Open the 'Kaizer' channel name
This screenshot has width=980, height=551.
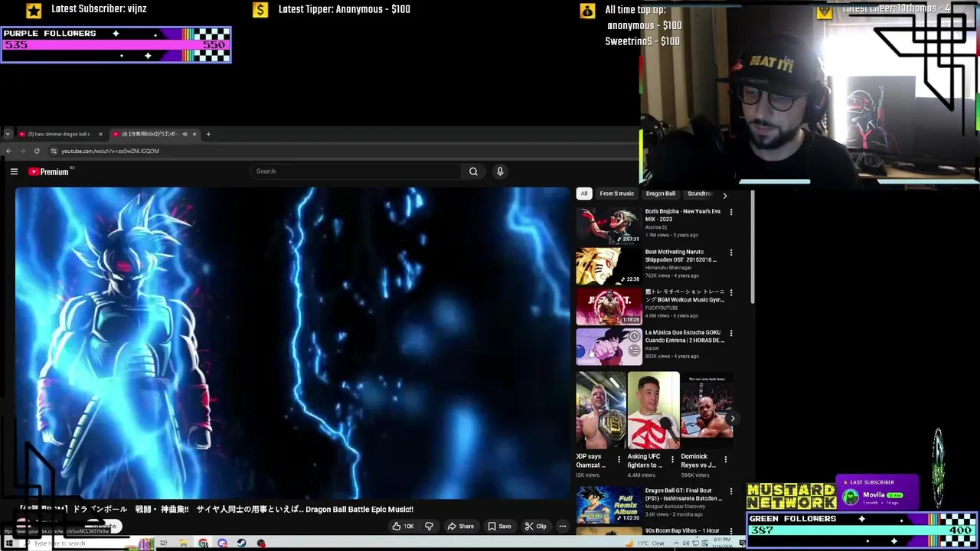pyautogui.click(x=652, y=348)
